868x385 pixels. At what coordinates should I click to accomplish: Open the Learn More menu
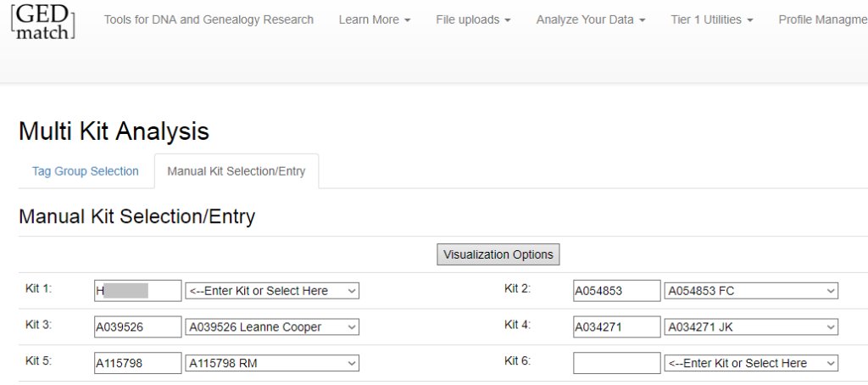375,20
